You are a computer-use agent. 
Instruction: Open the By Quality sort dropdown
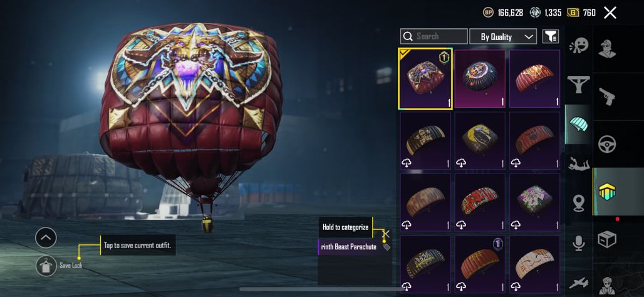502,36
